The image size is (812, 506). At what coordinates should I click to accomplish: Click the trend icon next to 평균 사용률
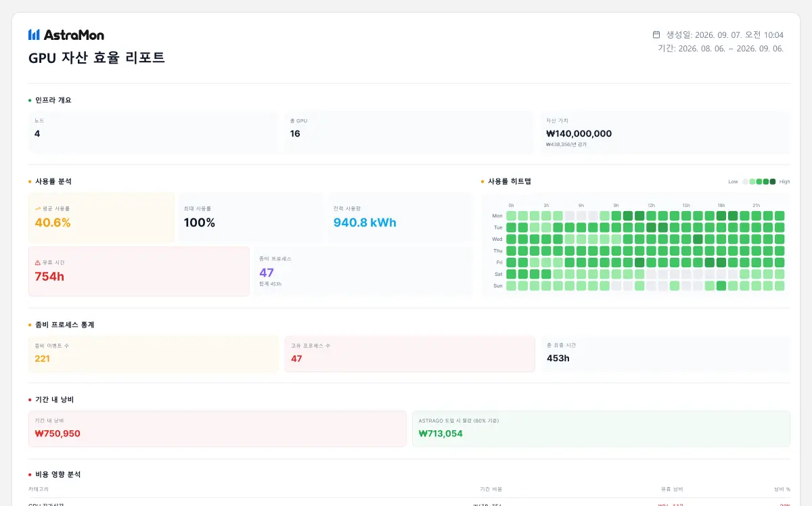pyautogui.click(x=38, y=209)
